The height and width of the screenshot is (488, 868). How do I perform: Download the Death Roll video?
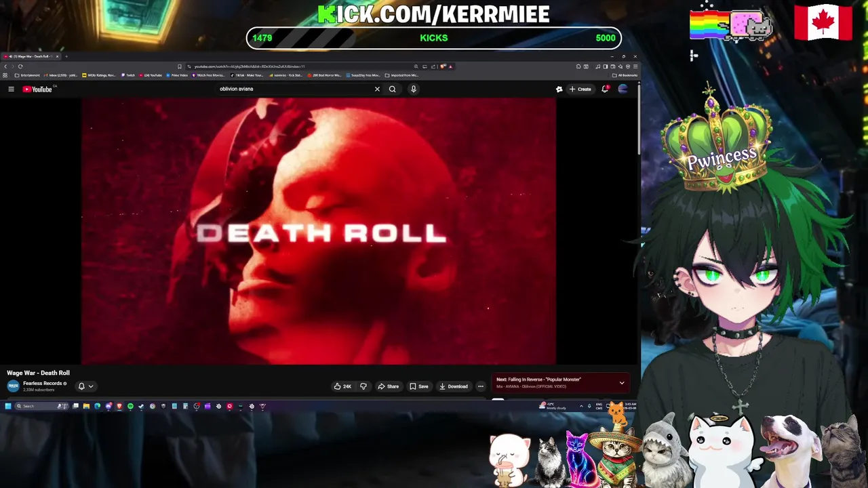click(453, 386)
